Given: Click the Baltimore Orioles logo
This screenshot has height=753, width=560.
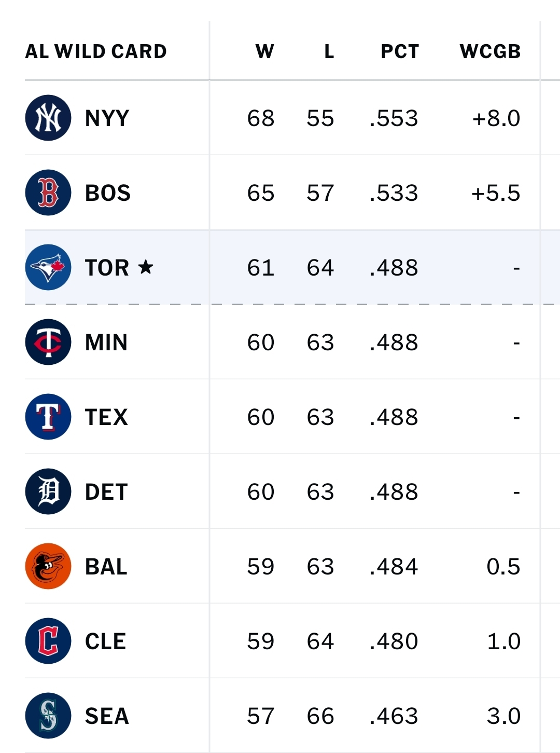Looking at the screenshot, I should coord(48,566).
